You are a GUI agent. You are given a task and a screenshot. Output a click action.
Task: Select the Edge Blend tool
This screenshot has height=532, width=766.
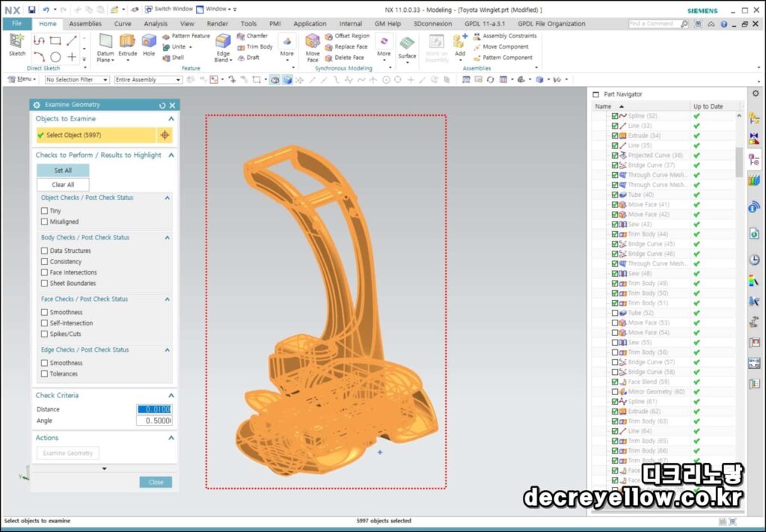click(223, 47)
